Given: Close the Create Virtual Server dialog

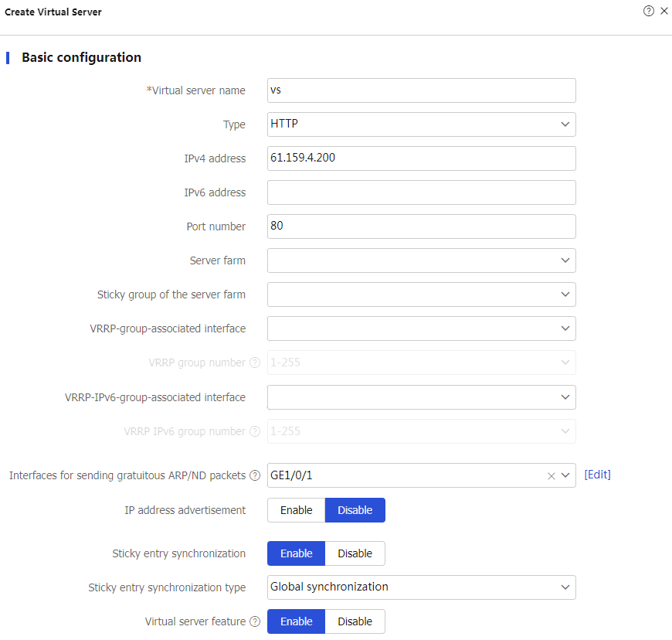Looking at the screenshot, I should click(664, 12).
